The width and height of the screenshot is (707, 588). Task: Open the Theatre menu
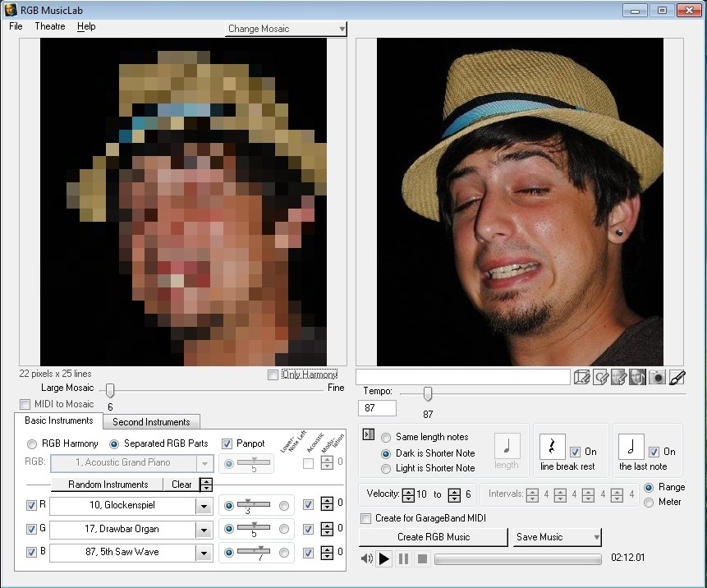(50, 26)
